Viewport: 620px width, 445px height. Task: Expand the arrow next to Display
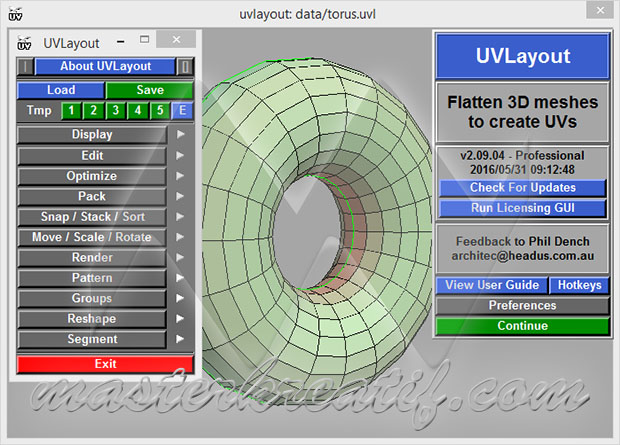(x=180, y=134)
